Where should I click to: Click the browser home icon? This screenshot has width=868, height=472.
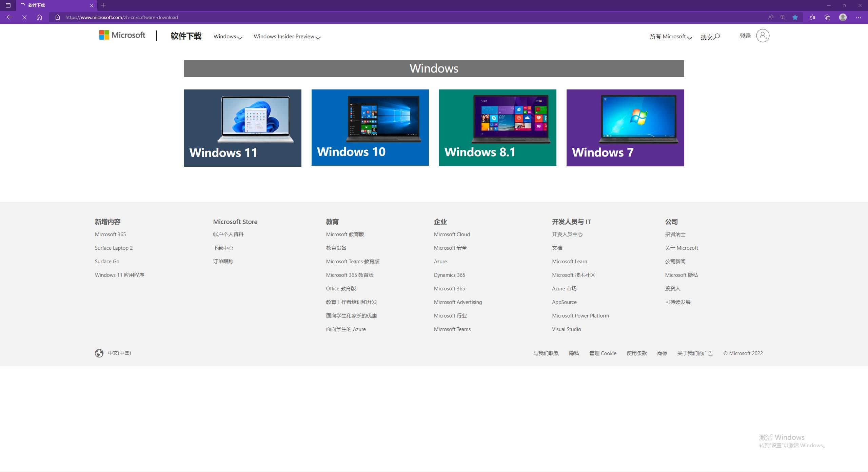tap(39, 17)
